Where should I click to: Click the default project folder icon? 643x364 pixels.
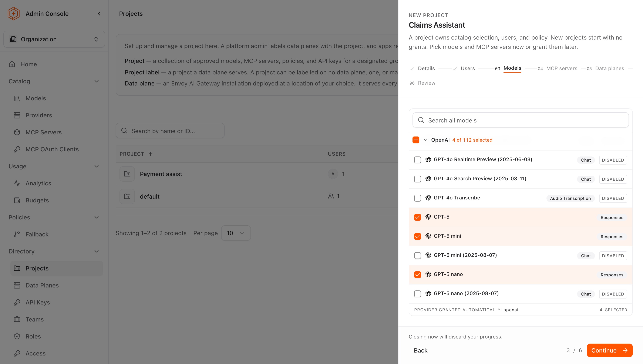tap(127, 196)
